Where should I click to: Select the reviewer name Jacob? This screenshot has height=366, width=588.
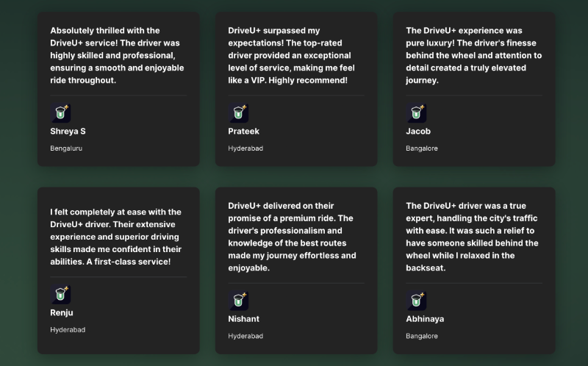(418, 132)
